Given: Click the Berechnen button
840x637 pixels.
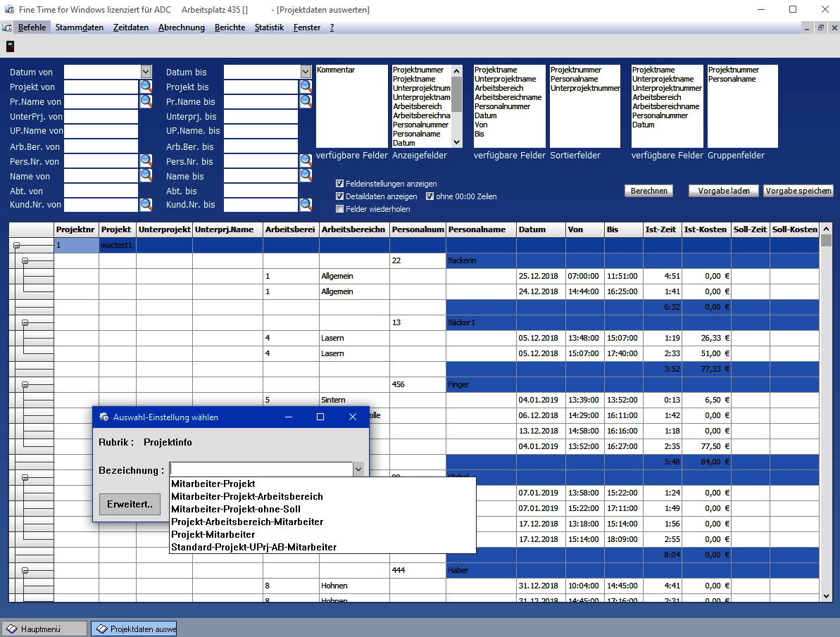Looking at the screenshot, I should [648, 191].
